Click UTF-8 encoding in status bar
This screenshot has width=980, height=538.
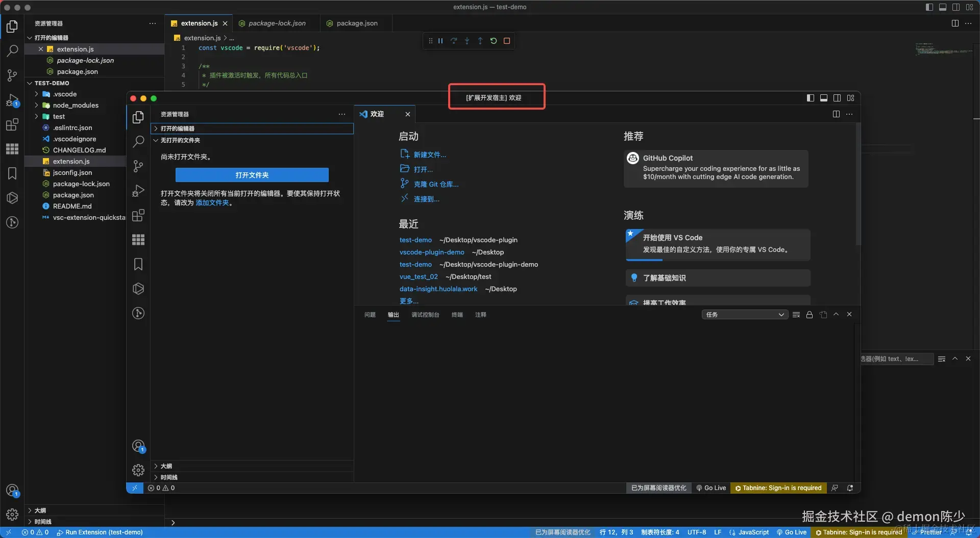pyautogui.click(x=697, y=532)
